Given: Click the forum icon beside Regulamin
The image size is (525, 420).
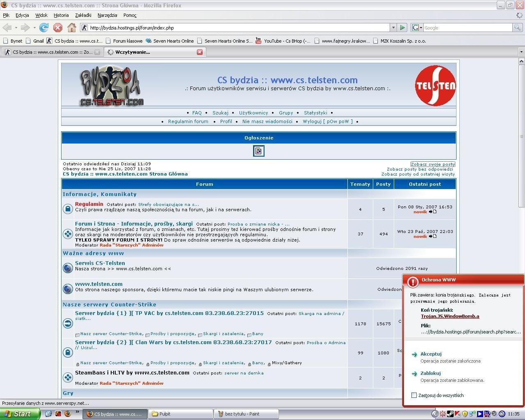Looking at the screenshot, I should tap(68, 209).
